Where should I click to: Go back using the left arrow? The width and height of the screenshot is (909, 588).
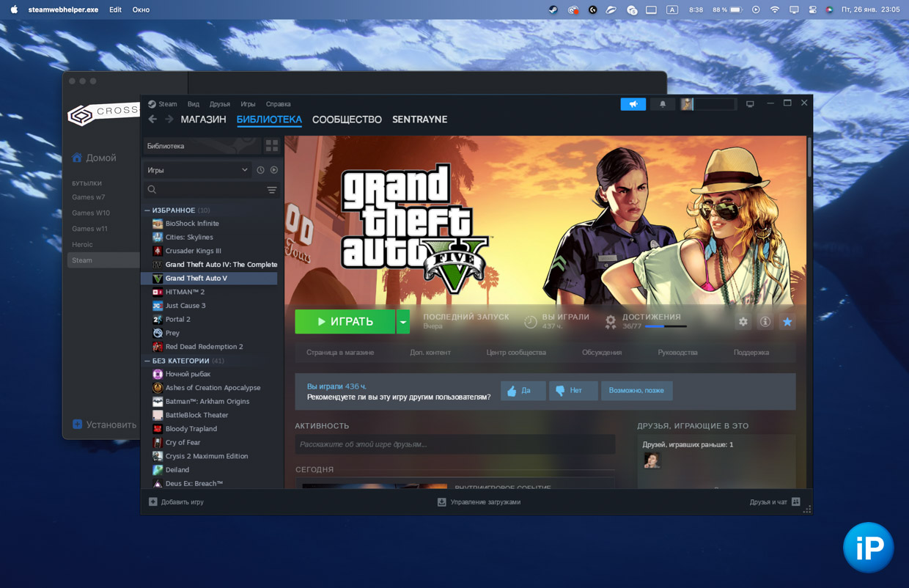[152, 120]
